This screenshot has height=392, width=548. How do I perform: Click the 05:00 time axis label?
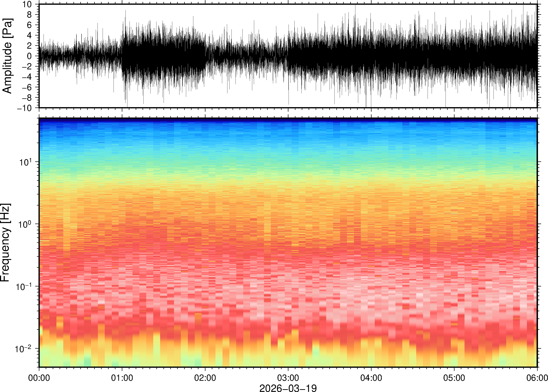click(454, 378)
